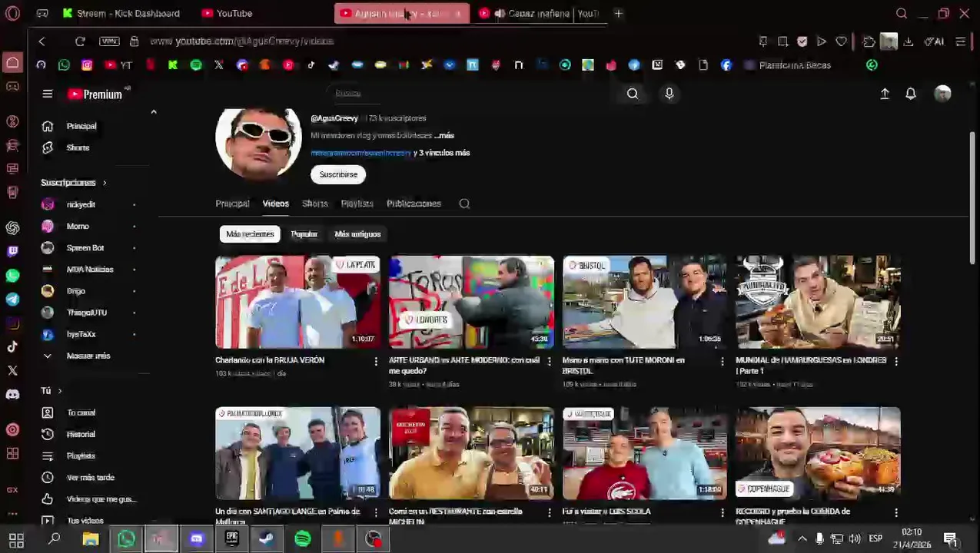The width and height of the screenshot is (980, 553).
Task: Open Telegram in the Opera sidebar
Action: [12, 299]
